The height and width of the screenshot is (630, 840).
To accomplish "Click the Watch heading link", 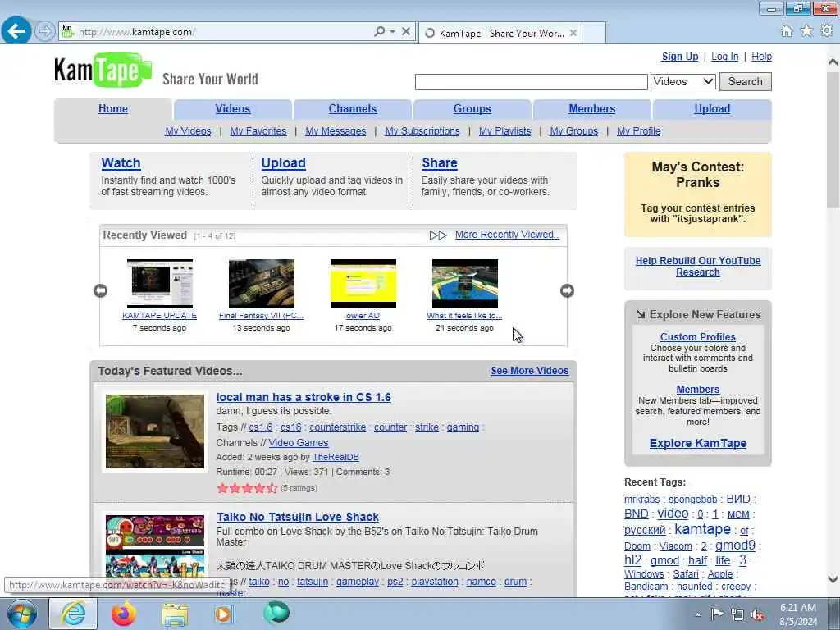I will 121,163.
